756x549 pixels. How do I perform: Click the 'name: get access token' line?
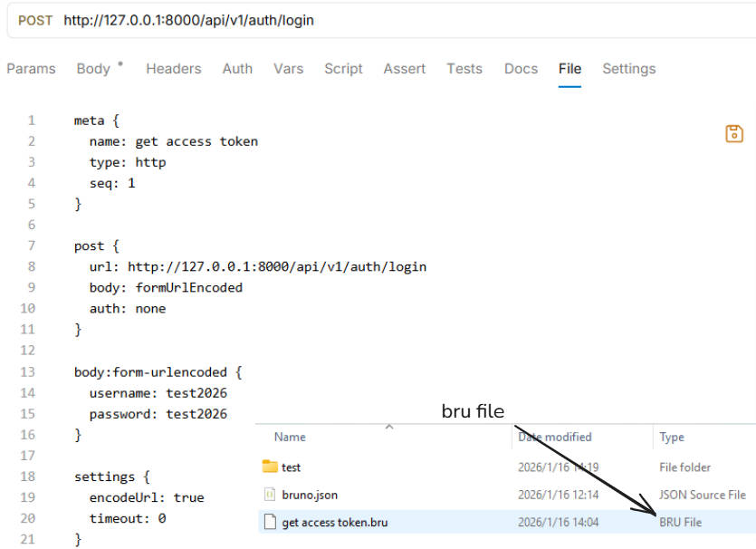[x=174, y=141]
